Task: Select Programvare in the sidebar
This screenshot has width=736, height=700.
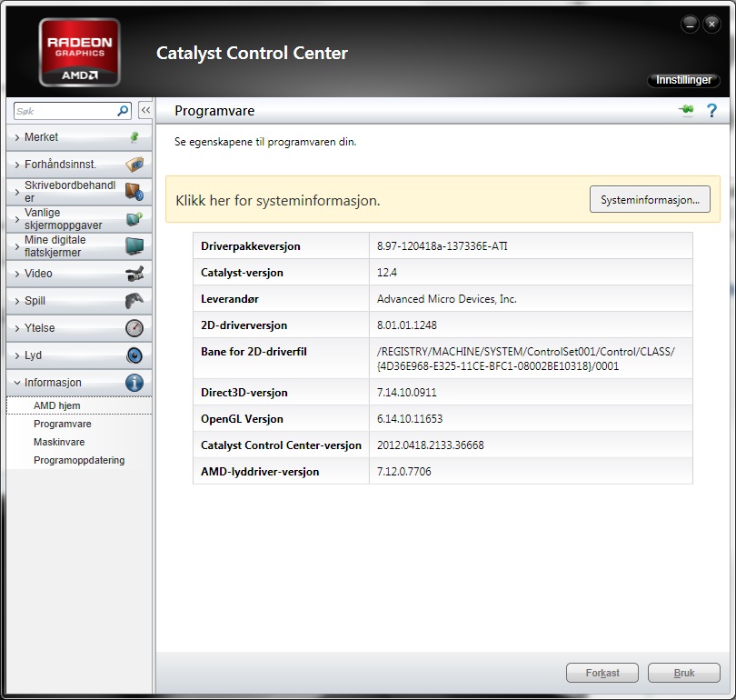Action: coord(79,424)
